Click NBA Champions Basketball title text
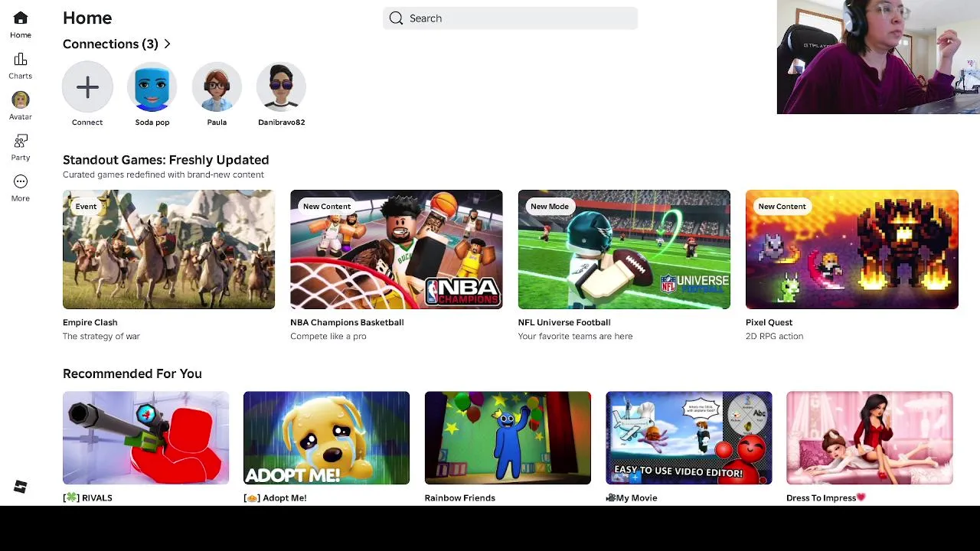 pyautogui.click(x=347, y=322)
